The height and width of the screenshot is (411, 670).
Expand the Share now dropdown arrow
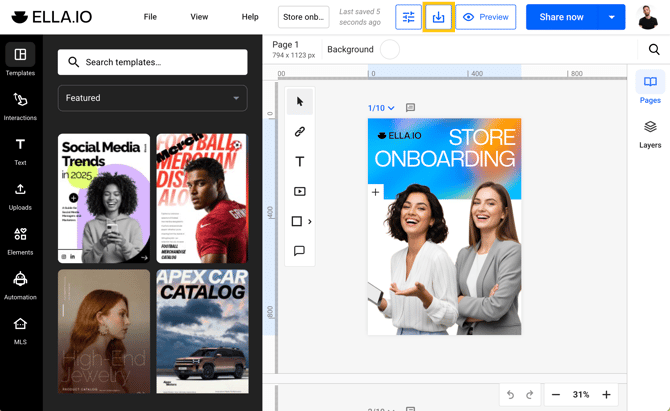[x=612, y=17]
